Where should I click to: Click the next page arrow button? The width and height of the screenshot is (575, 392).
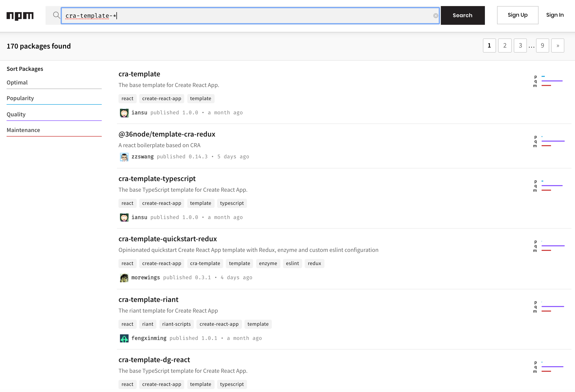(x=558, y=46)
